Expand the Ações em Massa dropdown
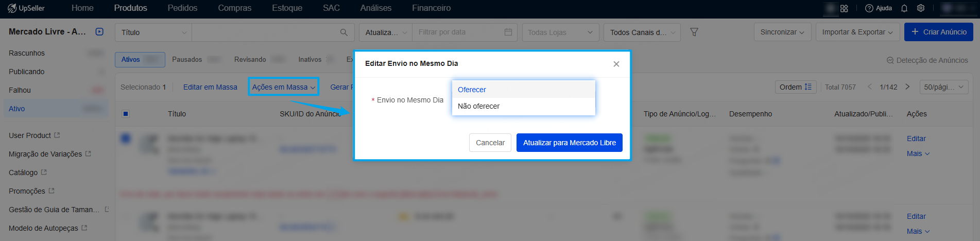 coord(283,87)
